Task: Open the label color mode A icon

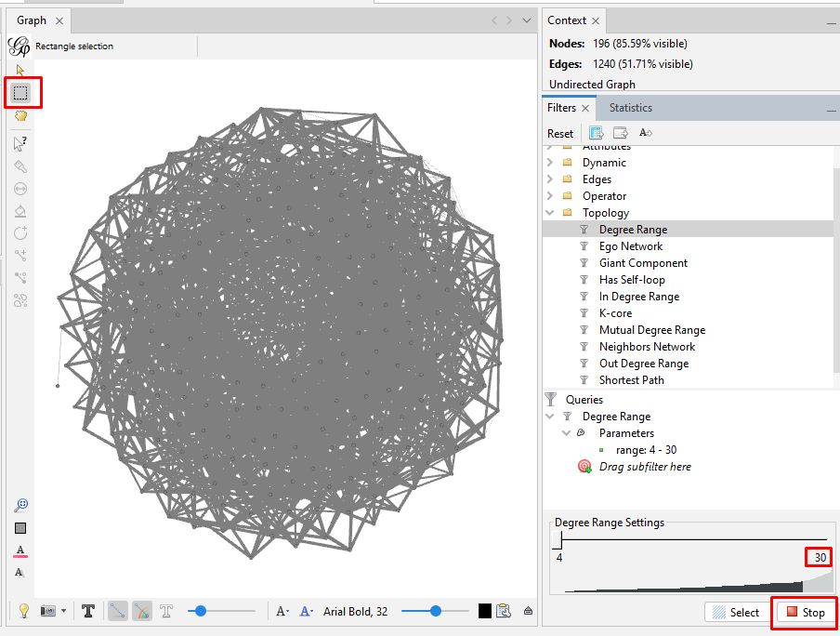Action: pos(306,611)
